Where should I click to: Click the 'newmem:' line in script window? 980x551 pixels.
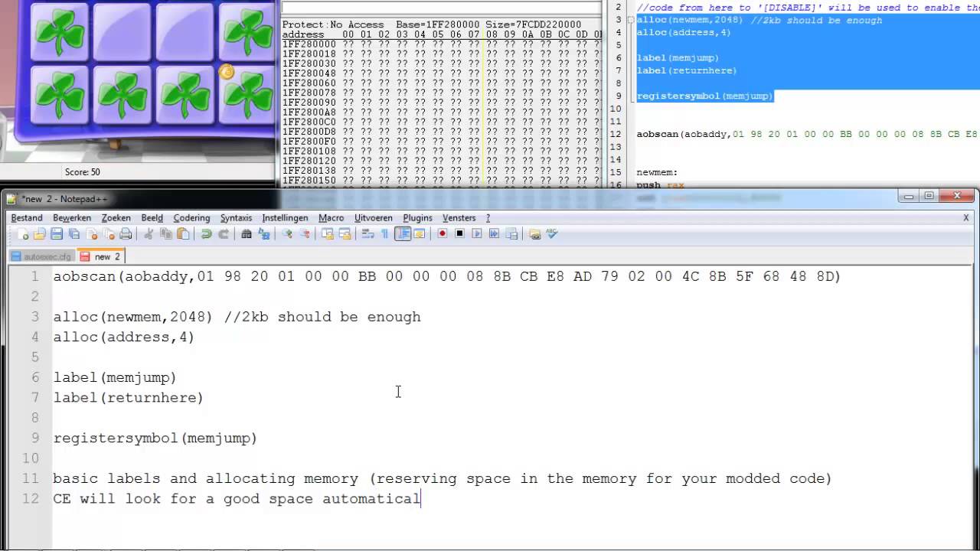[x=657, y=173]
